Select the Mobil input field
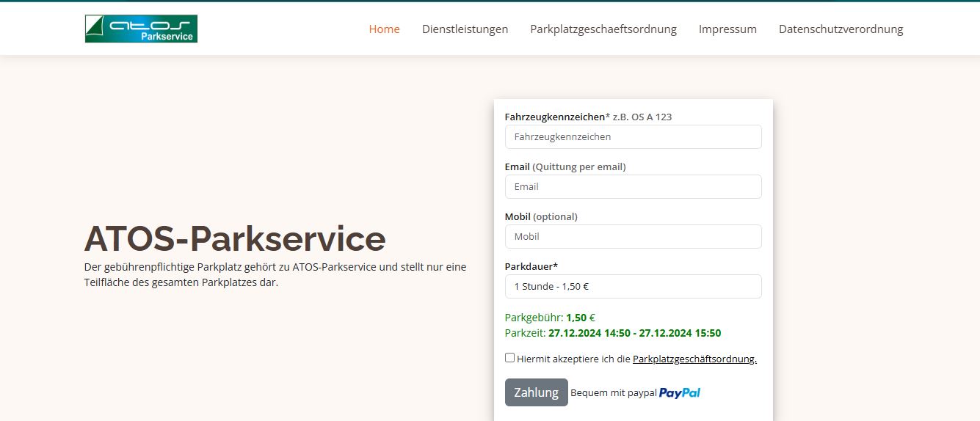Screen dimensions: 980x421 [633, 236]
